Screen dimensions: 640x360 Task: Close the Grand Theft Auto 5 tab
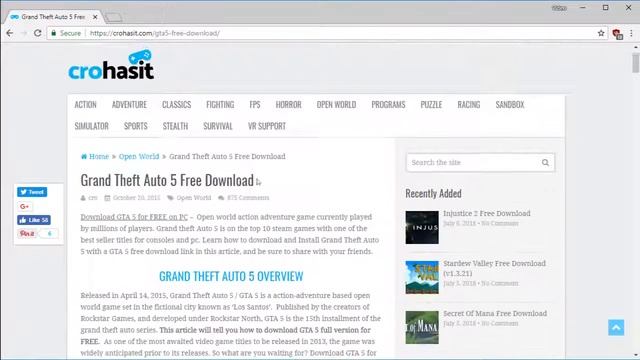95,17
